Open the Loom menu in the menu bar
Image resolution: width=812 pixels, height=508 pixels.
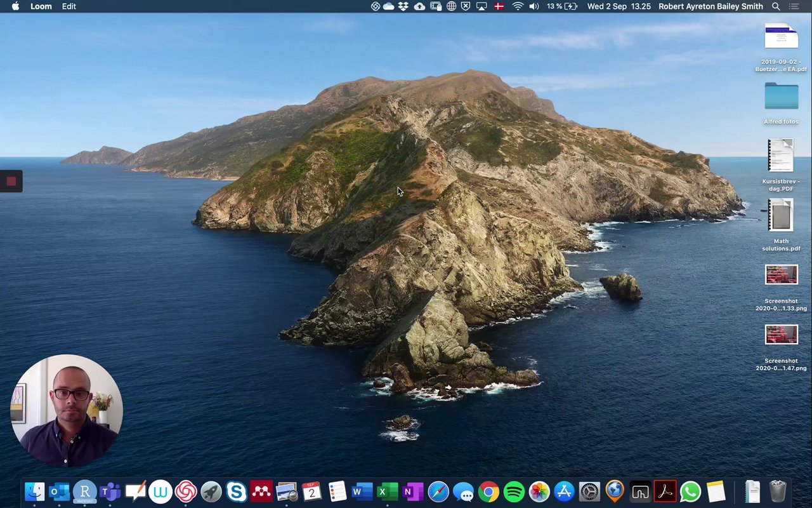tap(41, 6)
